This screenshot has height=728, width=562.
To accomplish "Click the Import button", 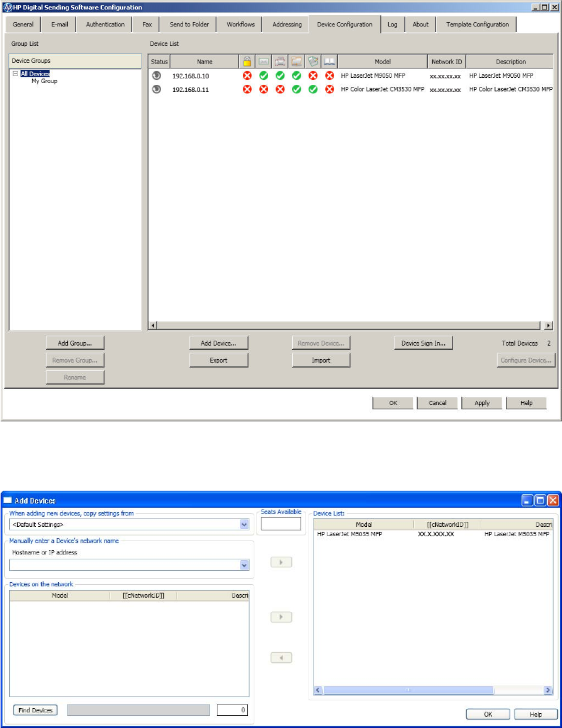I will pos(321,360).
